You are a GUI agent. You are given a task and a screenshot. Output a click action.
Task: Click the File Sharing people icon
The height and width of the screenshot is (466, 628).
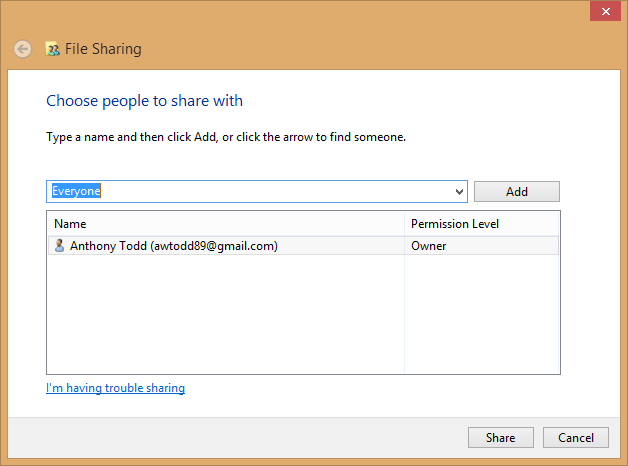coord(53,49)
